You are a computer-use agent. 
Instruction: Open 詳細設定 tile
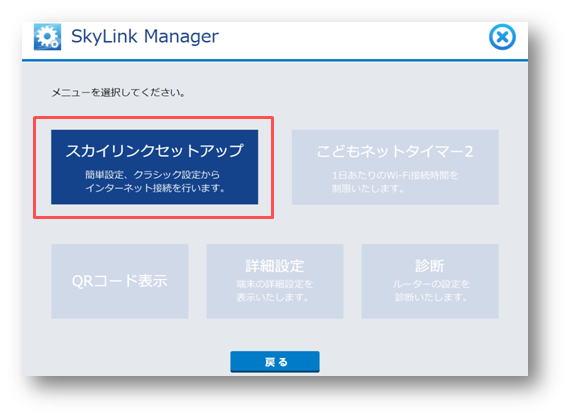[x=275, y=281]
